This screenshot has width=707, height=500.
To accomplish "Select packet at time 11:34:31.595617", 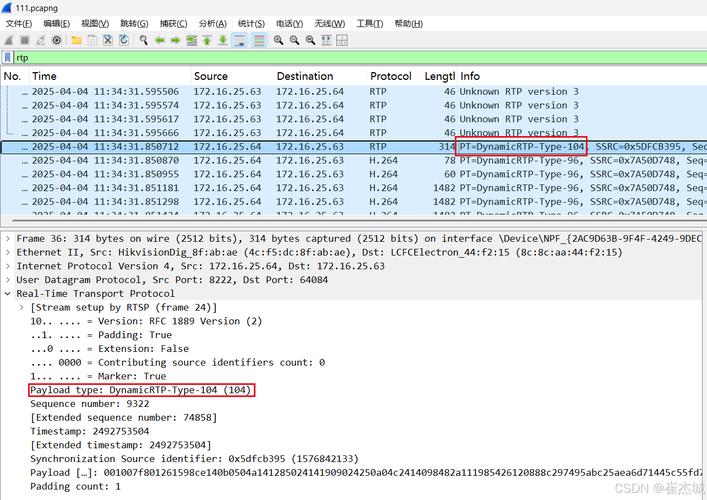I will point(354,119).
